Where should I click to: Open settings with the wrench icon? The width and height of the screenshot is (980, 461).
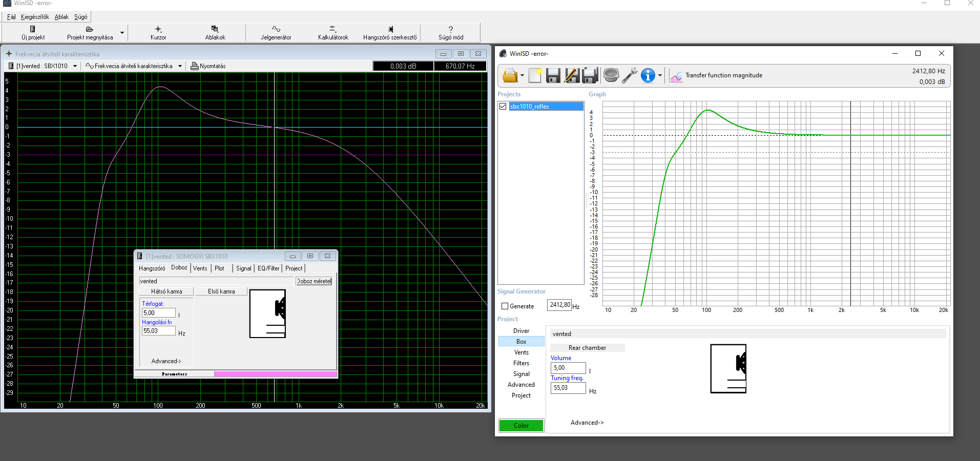tap(630, 75)
